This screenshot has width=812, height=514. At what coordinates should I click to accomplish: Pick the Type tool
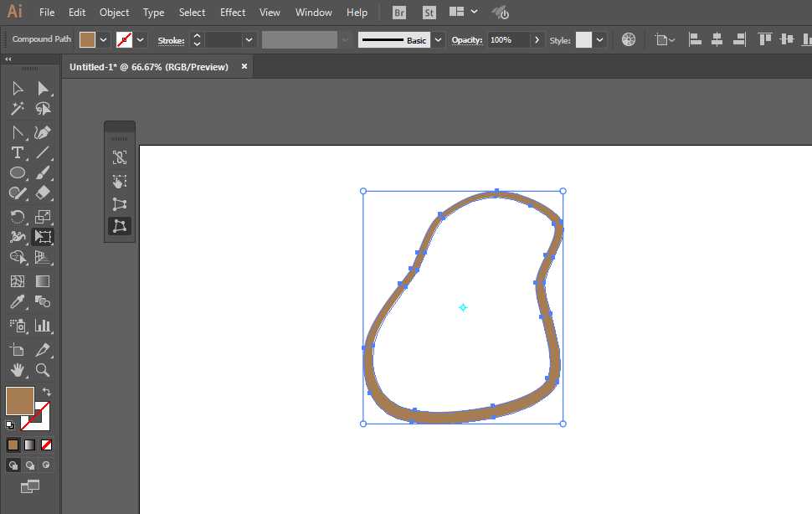coord(17,152)
